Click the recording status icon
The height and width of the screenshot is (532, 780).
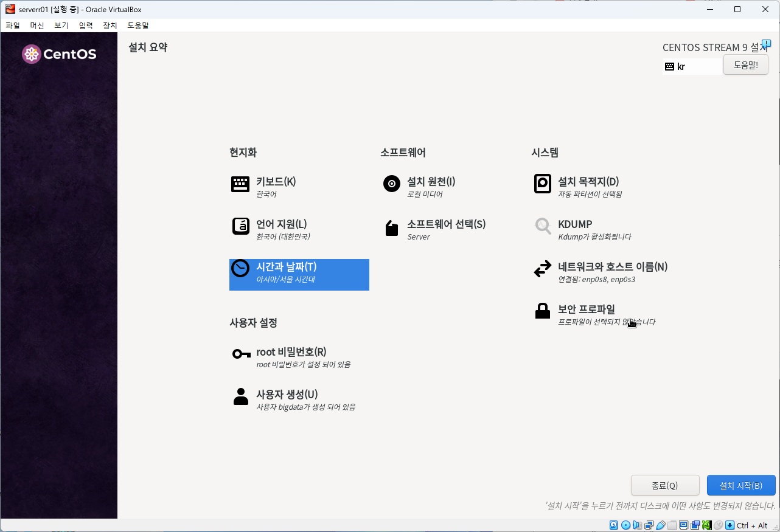(695, 525)
